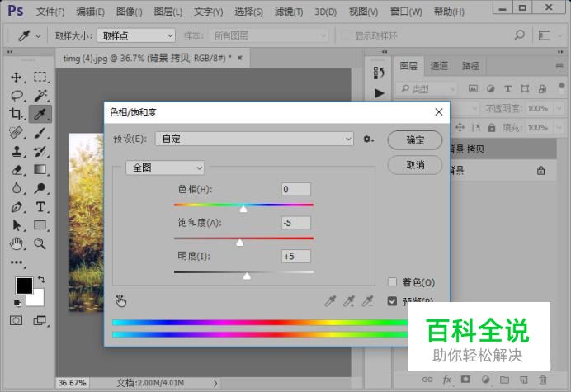Change the screen mode
This screenshot has height=392, width=571.
pos(40,320)
